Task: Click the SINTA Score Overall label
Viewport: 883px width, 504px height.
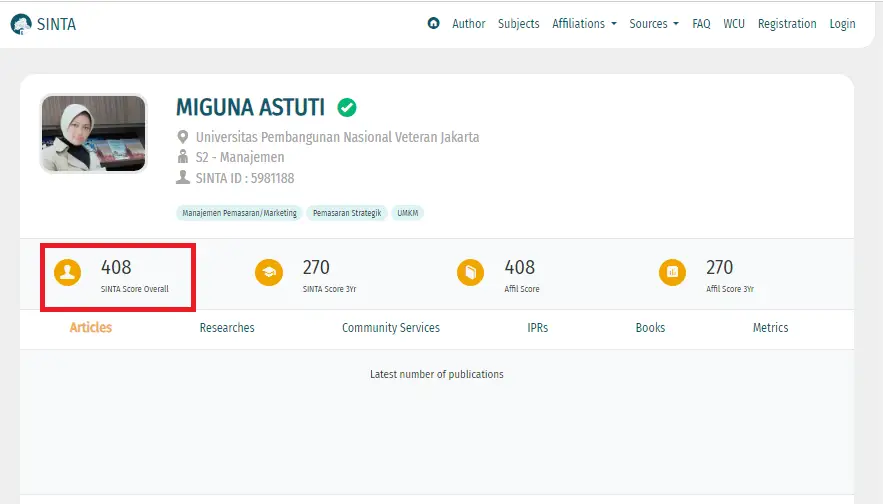Action: click(x=135, y=289)
